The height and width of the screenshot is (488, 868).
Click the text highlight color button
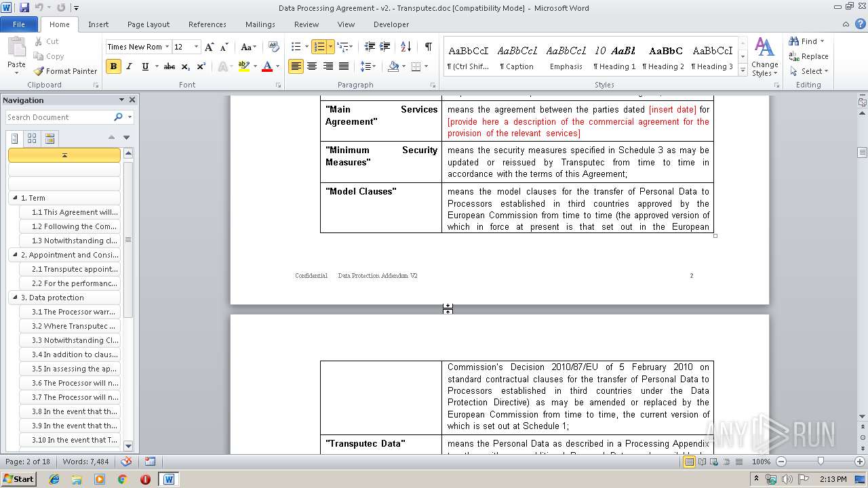tap(244, 66)
